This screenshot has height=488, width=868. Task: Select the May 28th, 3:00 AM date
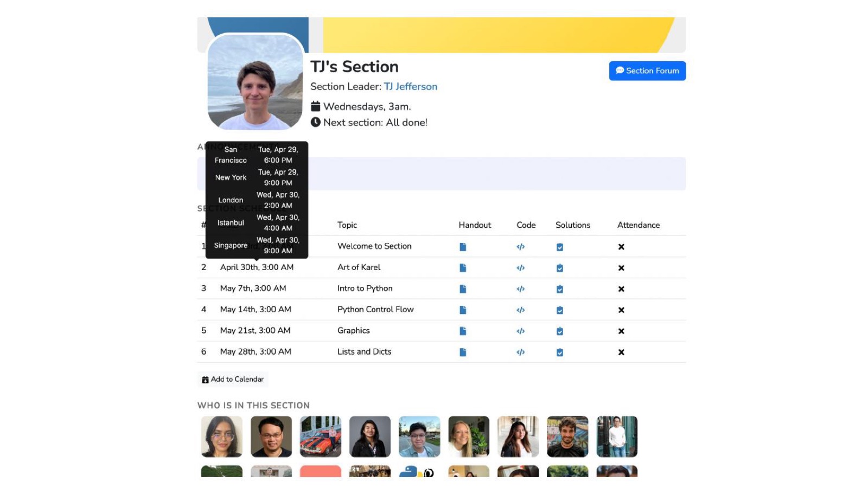pos(256,352)
